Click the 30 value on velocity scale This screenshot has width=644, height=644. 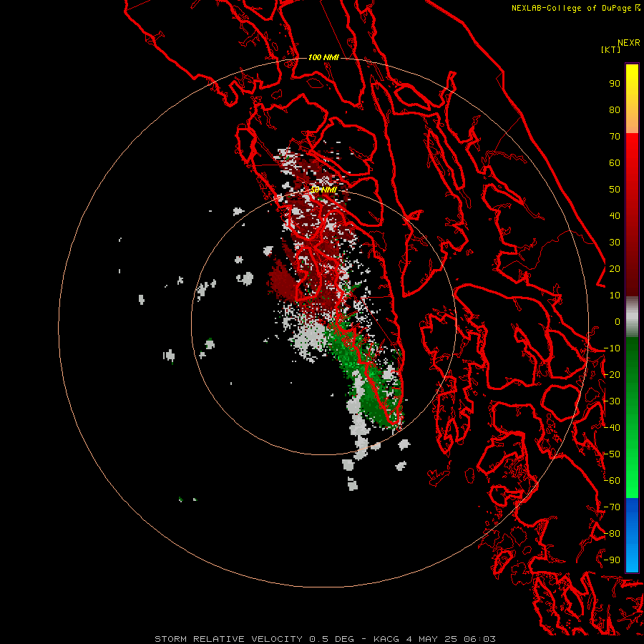[615, 243]
